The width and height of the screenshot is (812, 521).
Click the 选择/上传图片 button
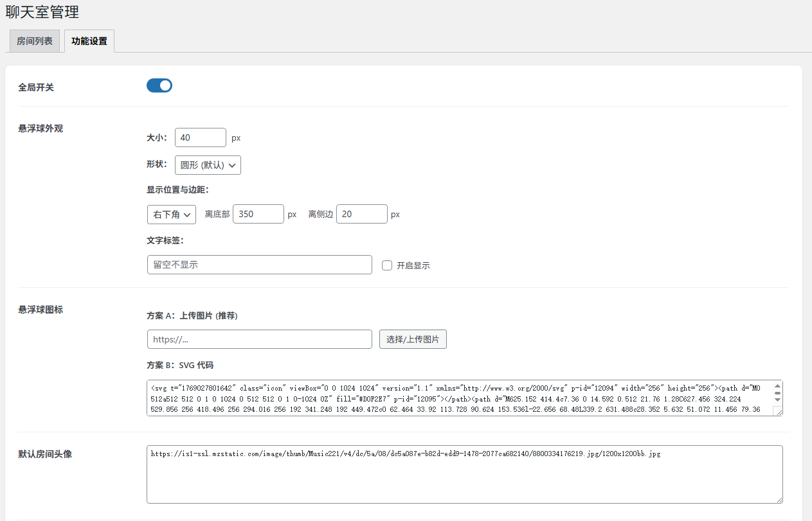413,339
